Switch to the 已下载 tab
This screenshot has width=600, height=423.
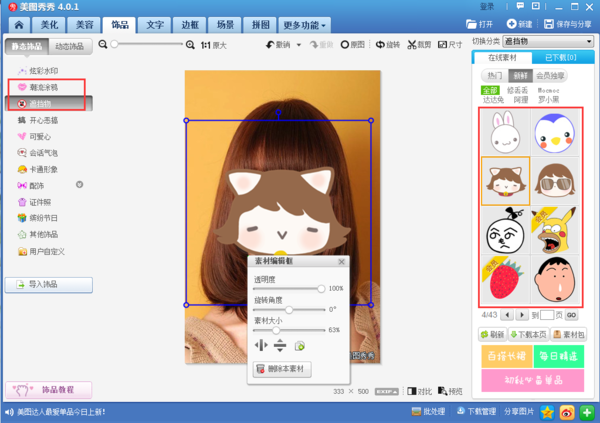[x=562, y=58]
